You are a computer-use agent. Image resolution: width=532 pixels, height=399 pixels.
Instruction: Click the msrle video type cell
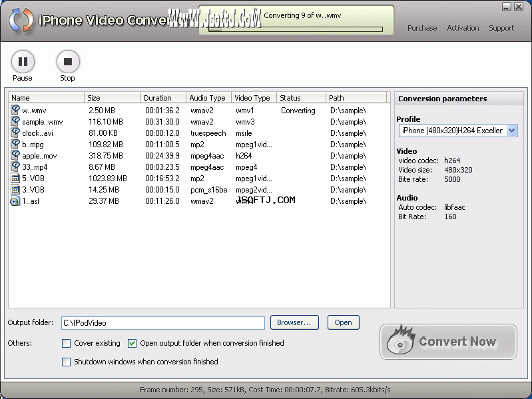point(244,133)
